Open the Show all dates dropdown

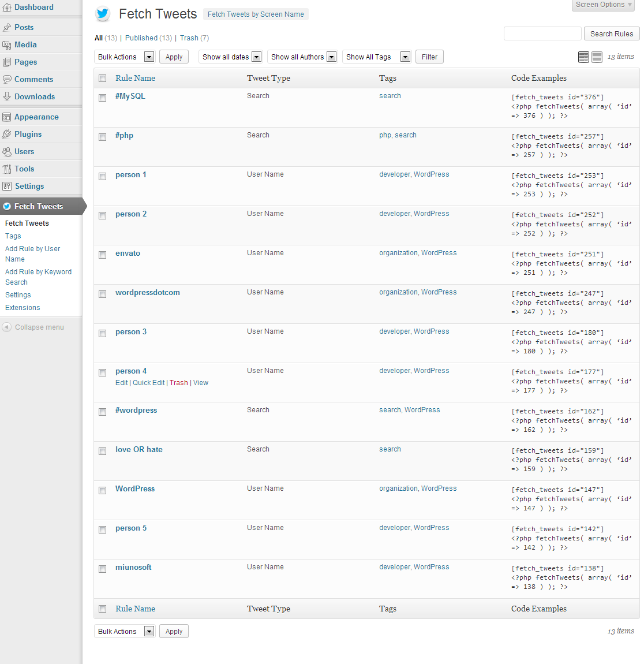point(231,57)
